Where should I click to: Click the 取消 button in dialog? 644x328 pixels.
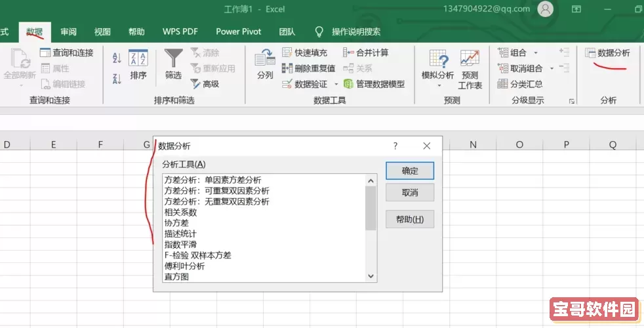pyautogui.click(x=410, y=193)
